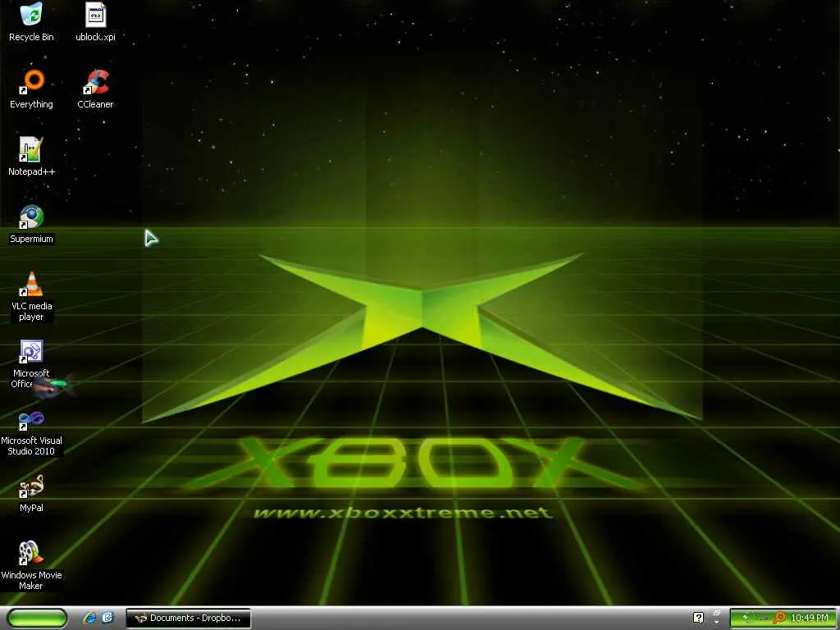Select the ublock.xpi file icon
This screenshot has height=630, width=840.
(x=95, y=21)
